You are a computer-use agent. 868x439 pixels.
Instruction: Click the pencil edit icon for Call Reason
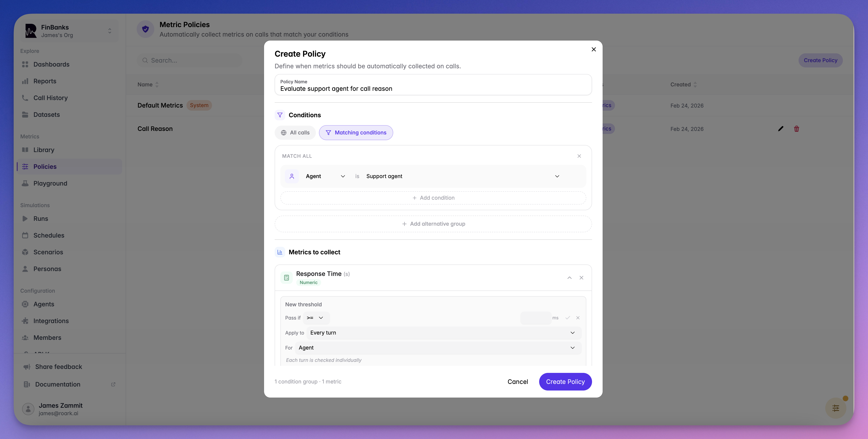780,129
